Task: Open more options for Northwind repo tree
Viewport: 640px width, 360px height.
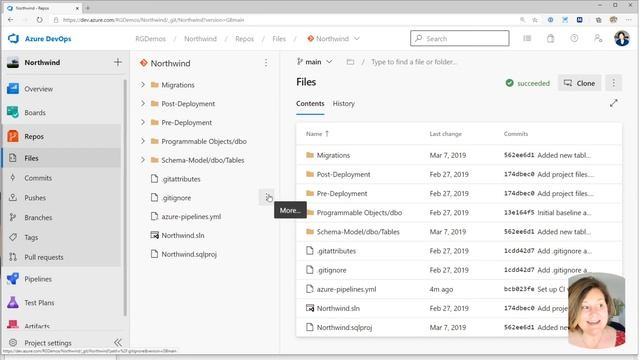Action: coord(266,63)
